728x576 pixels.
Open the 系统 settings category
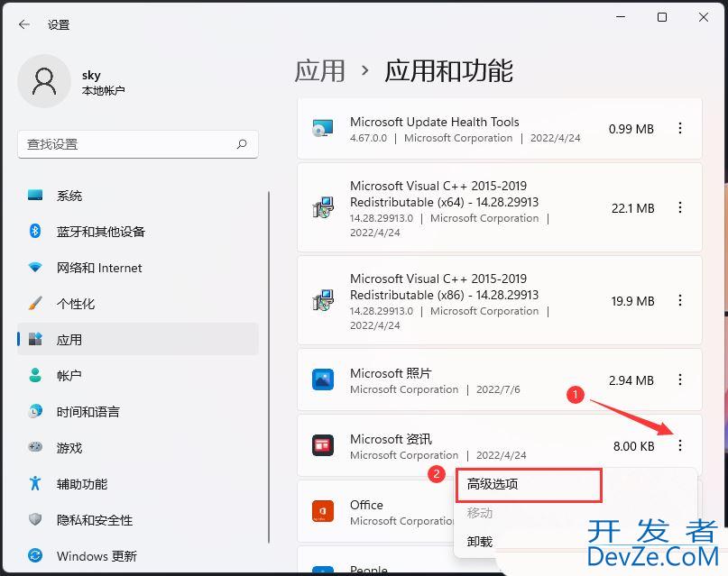pos(138,196)
